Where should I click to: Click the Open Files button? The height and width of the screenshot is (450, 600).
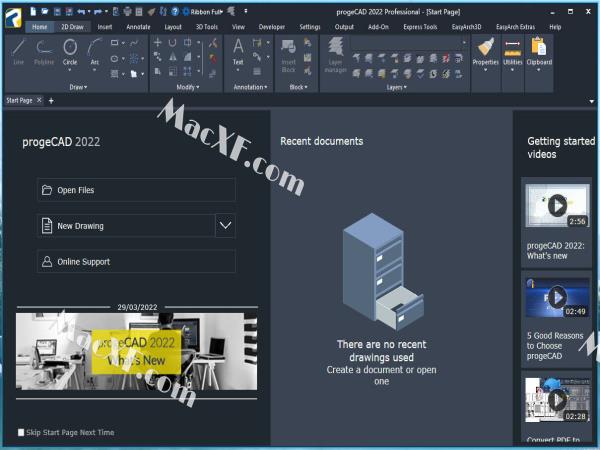136,190
